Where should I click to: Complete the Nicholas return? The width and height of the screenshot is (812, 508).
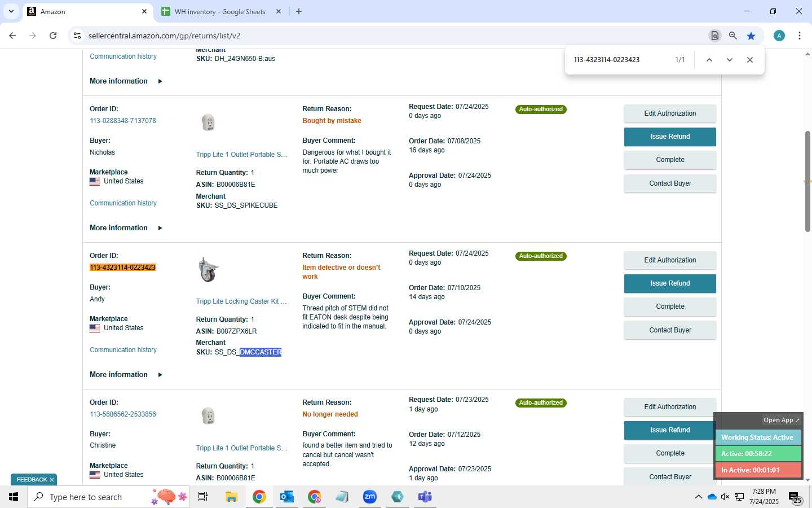point(670,160)
